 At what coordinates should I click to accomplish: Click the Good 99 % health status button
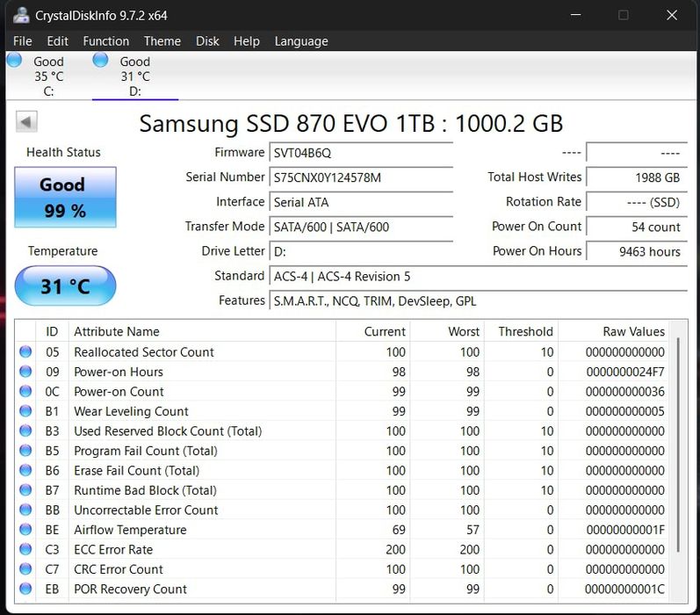click(66, 197)
